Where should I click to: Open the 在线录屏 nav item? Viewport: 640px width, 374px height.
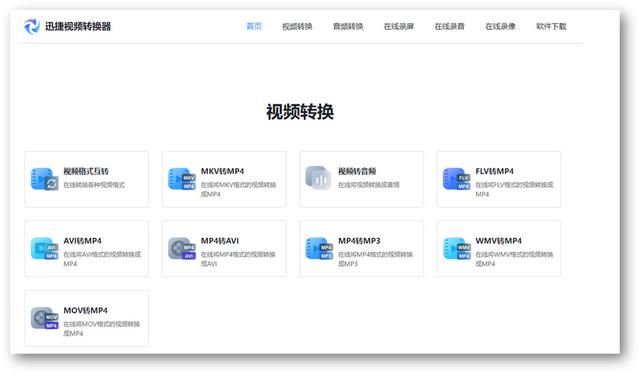click(399, 27)
